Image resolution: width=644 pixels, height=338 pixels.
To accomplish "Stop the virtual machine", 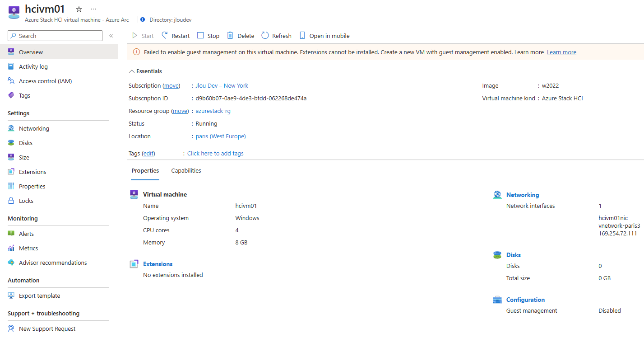I will pos(208,36).
